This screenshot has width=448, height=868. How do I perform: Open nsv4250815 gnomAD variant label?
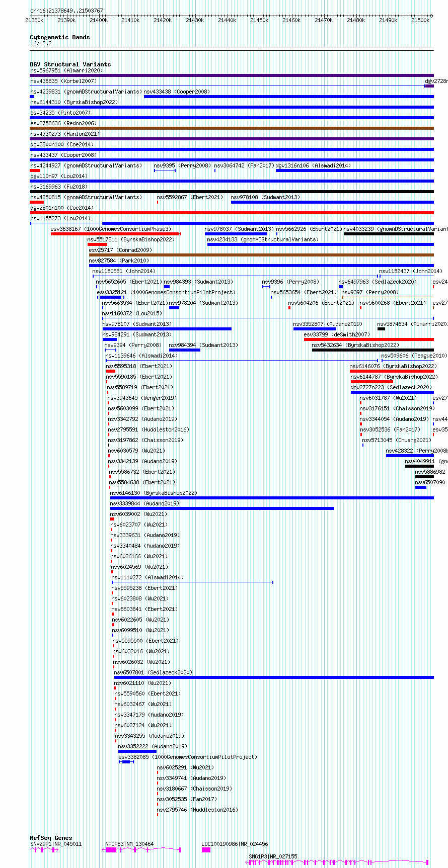[86, 197]
